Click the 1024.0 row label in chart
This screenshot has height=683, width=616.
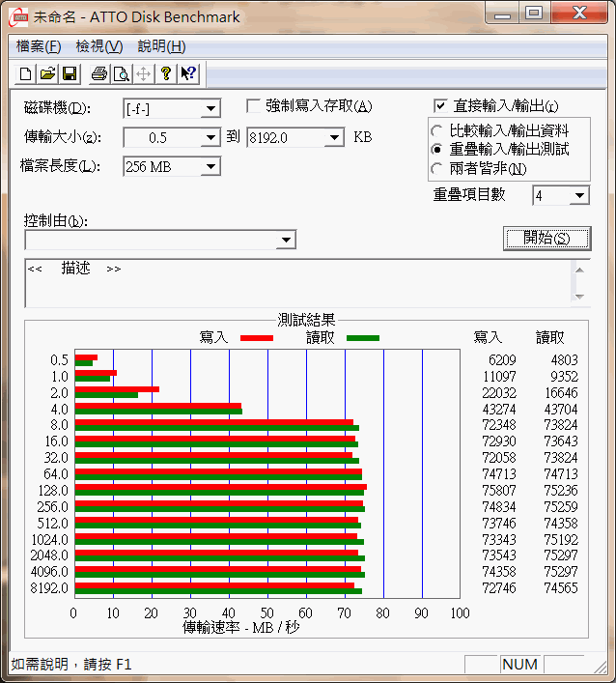(x=49, y=540)
